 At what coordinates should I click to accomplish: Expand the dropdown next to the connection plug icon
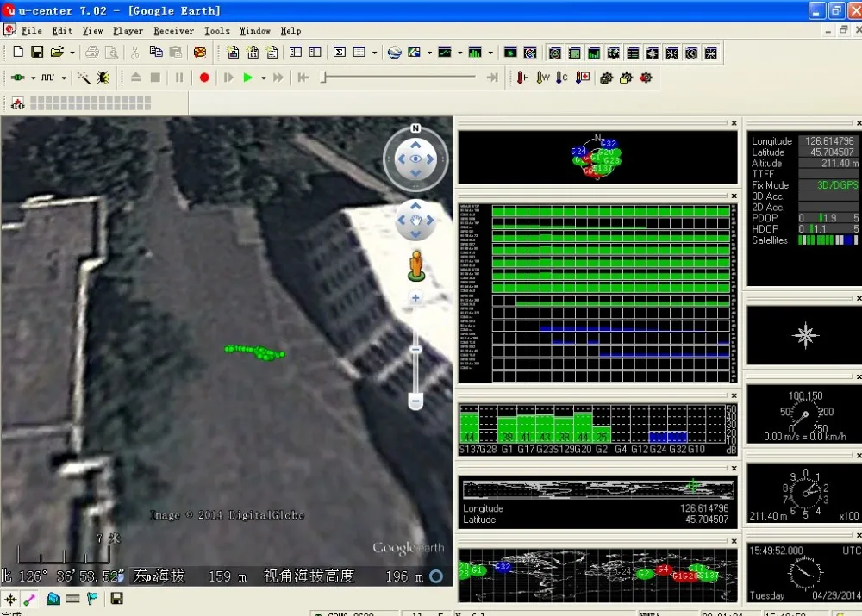pyautogui.click(x=33, y=78)
